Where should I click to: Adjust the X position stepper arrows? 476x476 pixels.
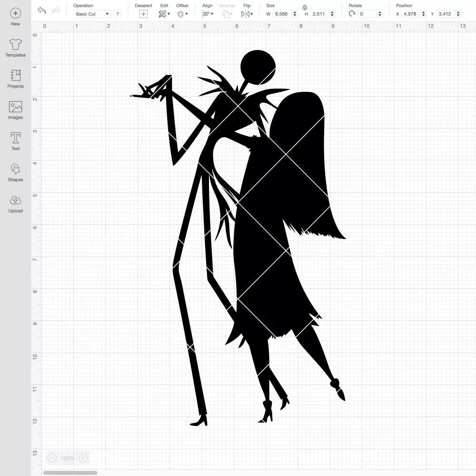tap(424, 14)
